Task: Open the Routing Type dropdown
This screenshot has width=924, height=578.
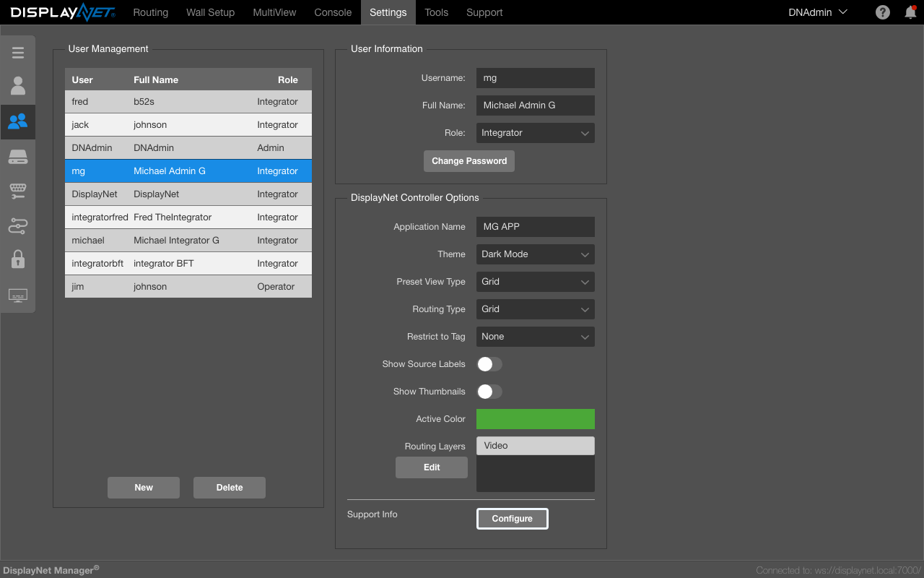Action: tap(536, 309)
